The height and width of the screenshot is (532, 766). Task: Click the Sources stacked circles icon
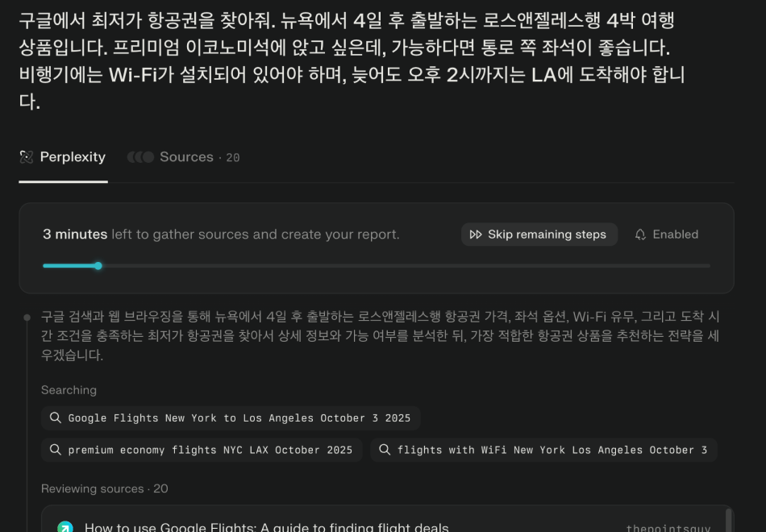[x=140, y=157]
